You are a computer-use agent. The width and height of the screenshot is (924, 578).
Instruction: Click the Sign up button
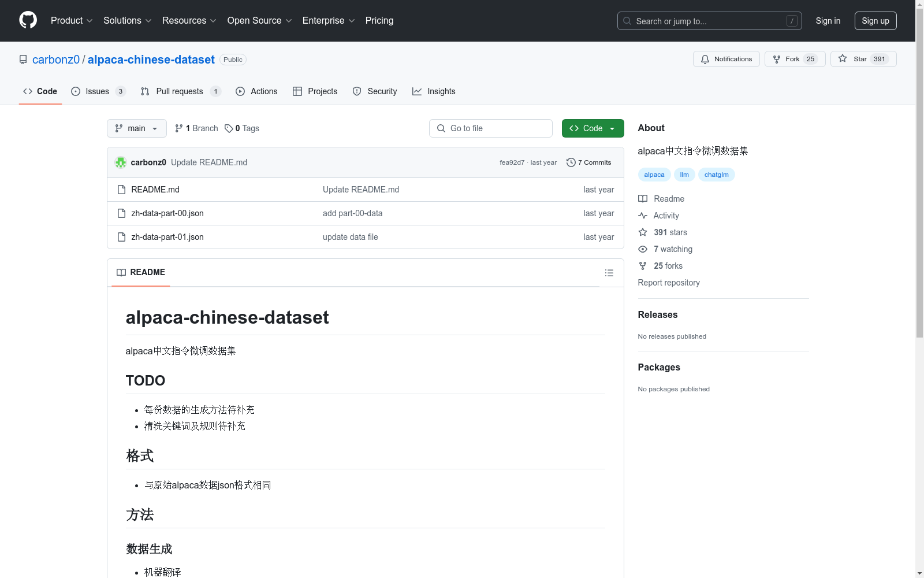coord(875,21)
